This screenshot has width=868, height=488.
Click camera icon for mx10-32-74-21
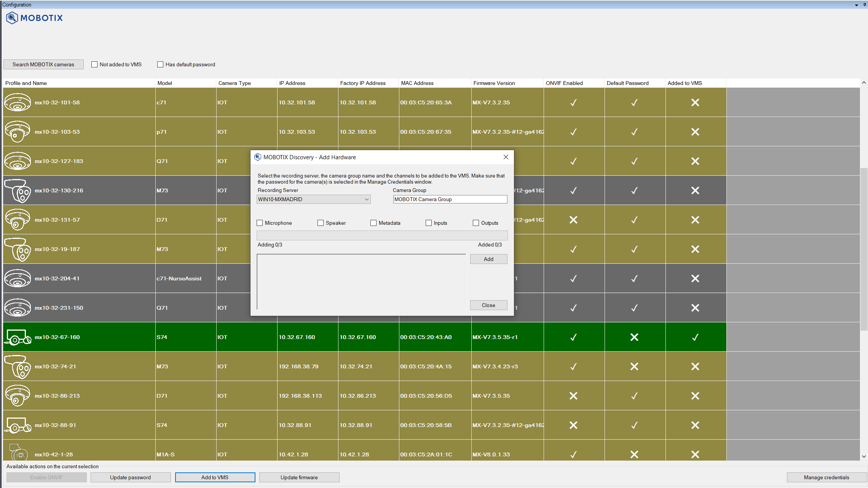(18, 366)
